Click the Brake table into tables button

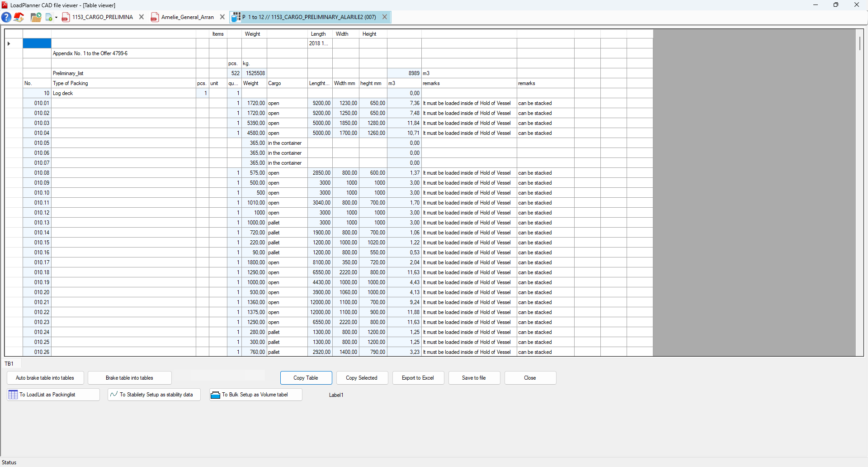pos(130,378)
